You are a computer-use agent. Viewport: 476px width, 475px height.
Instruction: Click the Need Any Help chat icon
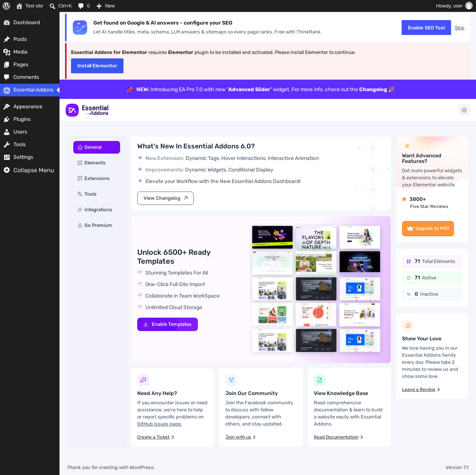tap(143, 380)
